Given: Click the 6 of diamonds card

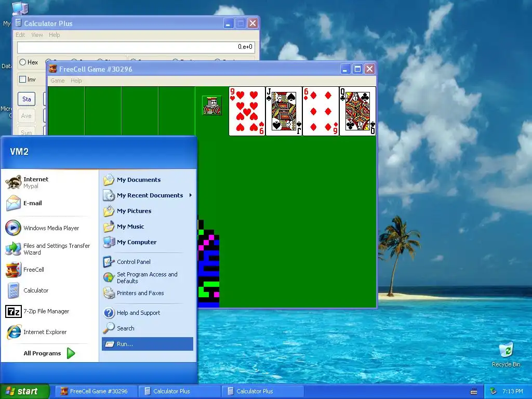Looking at the screenshot, I should [x=321, y=111].
